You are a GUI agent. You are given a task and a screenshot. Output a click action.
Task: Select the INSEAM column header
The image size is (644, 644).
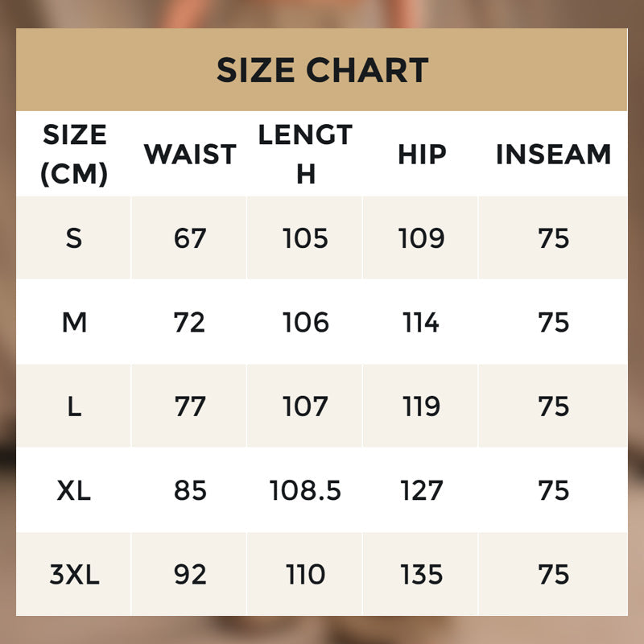[x=553, y=154]
